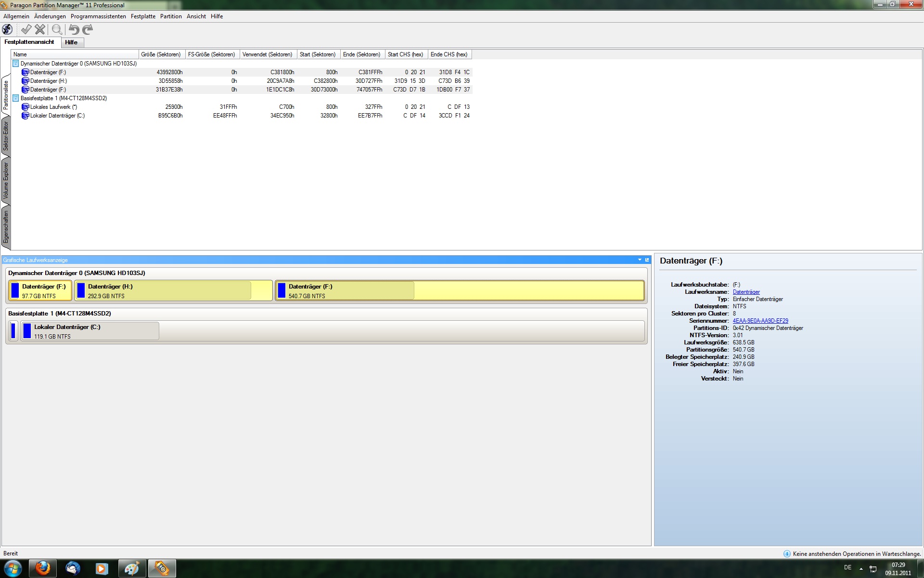Select the Volume Explorer side tab
The image size is (924, 578).
point(6,181)
